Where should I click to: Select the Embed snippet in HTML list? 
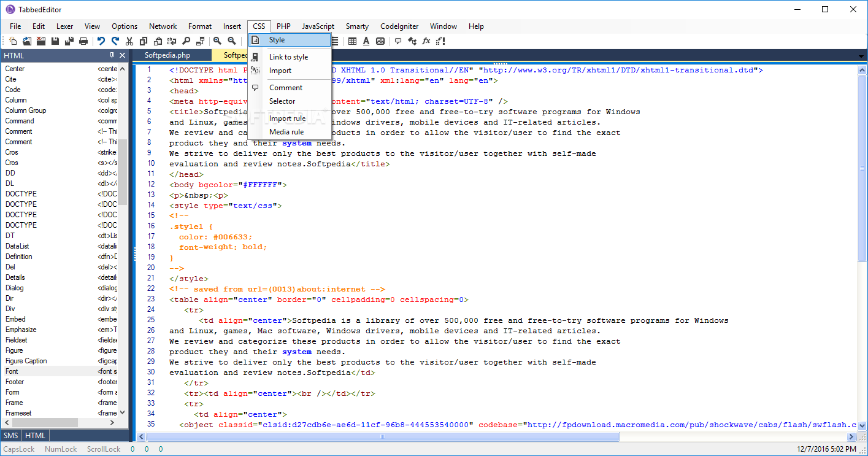[61, 319]
